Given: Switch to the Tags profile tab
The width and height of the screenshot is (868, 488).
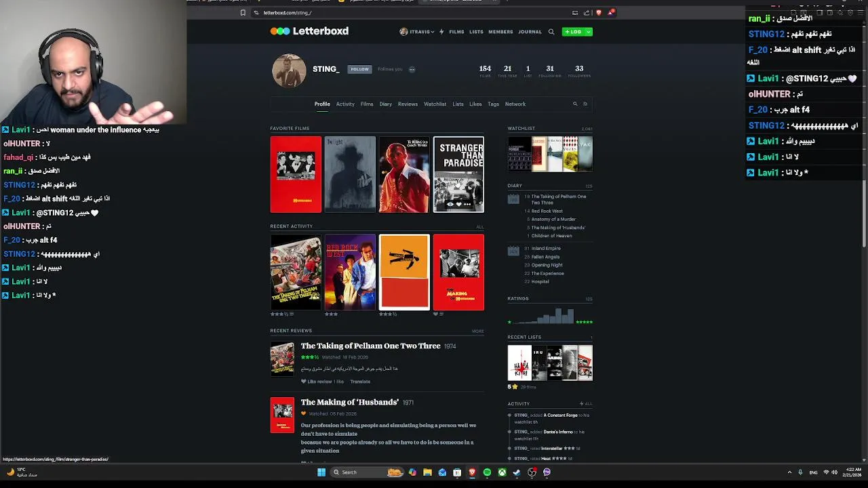Looking at the screenshot, I should pos(493,104).
